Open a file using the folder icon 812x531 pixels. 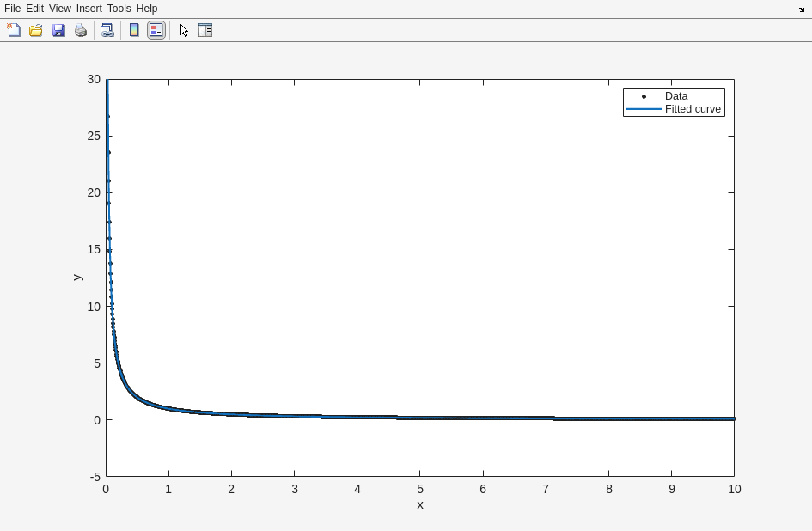36,30
